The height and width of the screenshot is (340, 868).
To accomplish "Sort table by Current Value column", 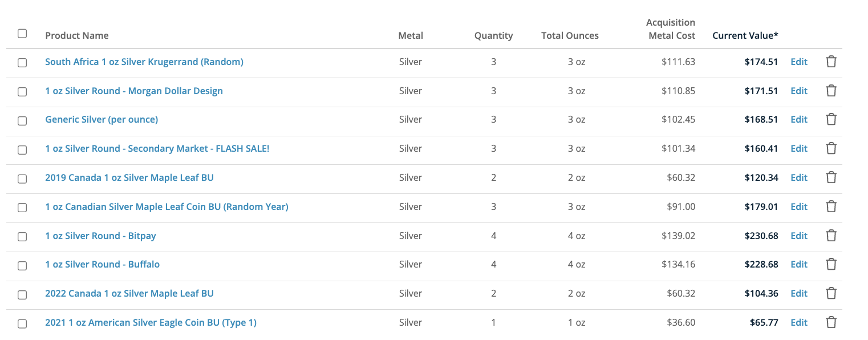I will point(745,35).
